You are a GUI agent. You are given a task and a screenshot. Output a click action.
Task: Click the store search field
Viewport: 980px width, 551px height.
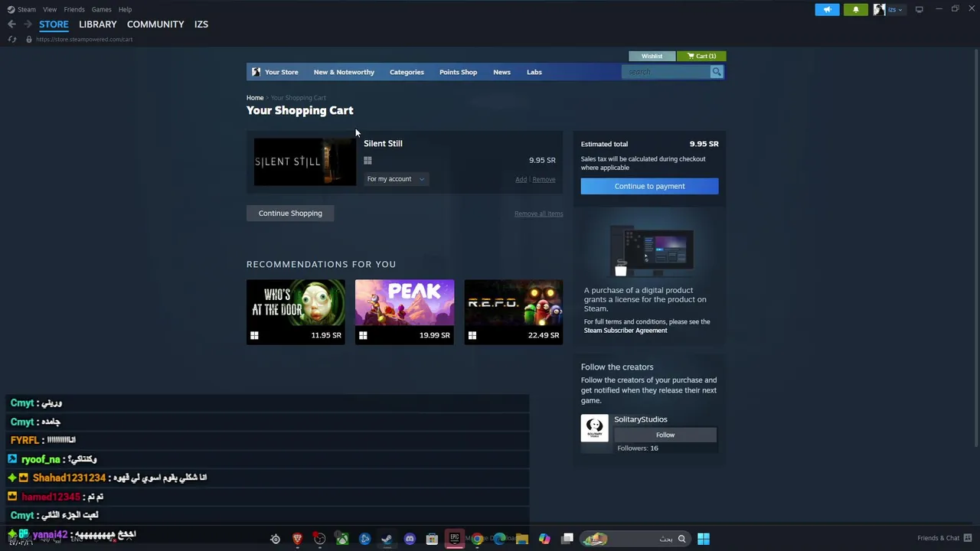(x=666, y=72)
